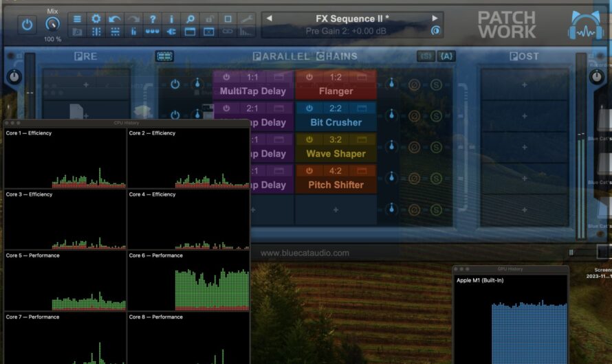This screenshot has width=612, height=364.
Task: Show the editor window for slot 2:2
Action: [362, 109]
